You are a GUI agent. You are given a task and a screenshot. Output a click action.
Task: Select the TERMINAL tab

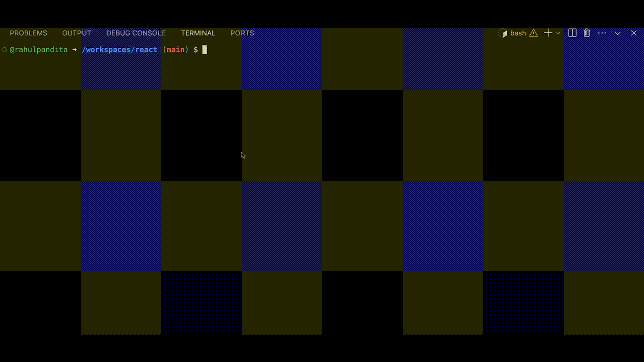pos(198,33)
